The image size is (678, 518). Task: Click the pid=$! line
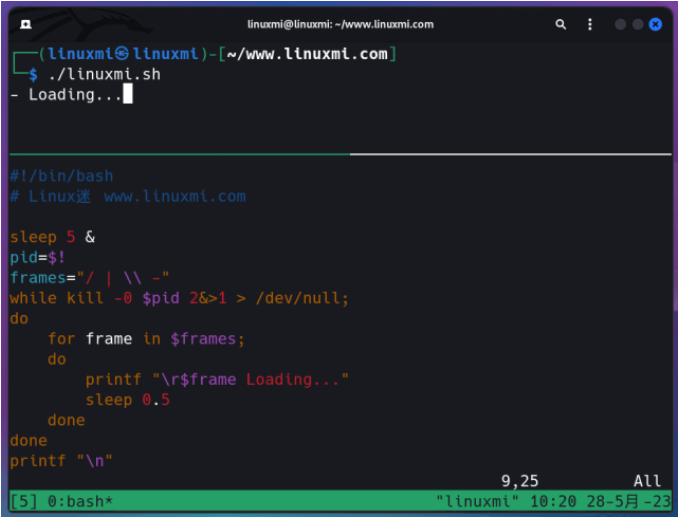click(x=38, y=257)
